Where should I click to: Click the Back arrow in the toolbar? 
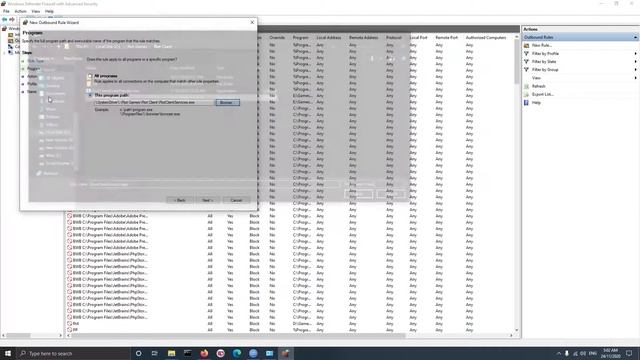4,19
